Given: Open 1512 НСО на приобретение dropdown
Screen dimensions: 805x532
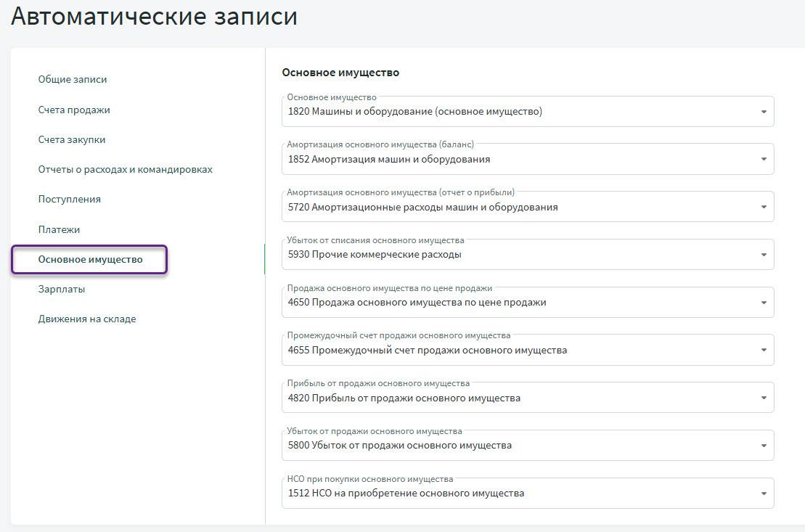Looking at the screenshot, I should point(764,494).
